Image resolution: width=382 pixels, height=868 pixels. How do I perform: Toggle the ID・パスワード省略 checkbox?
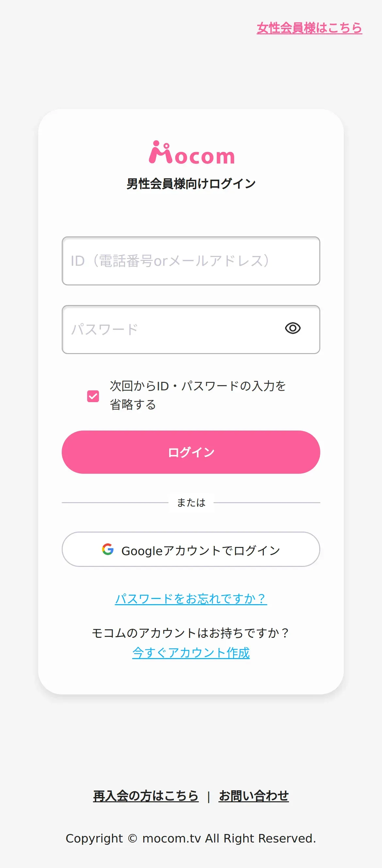93,396
